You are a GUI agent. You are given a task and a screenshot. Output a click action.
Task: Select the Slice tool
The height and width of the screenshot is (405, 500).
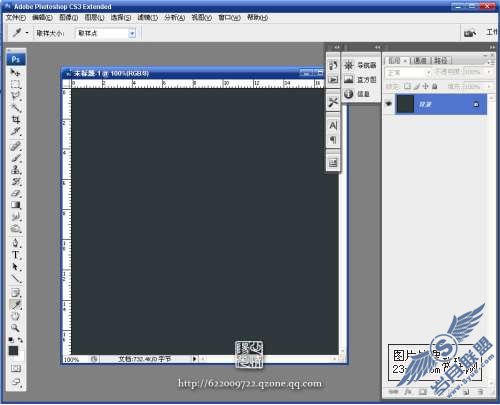[15, 131]
